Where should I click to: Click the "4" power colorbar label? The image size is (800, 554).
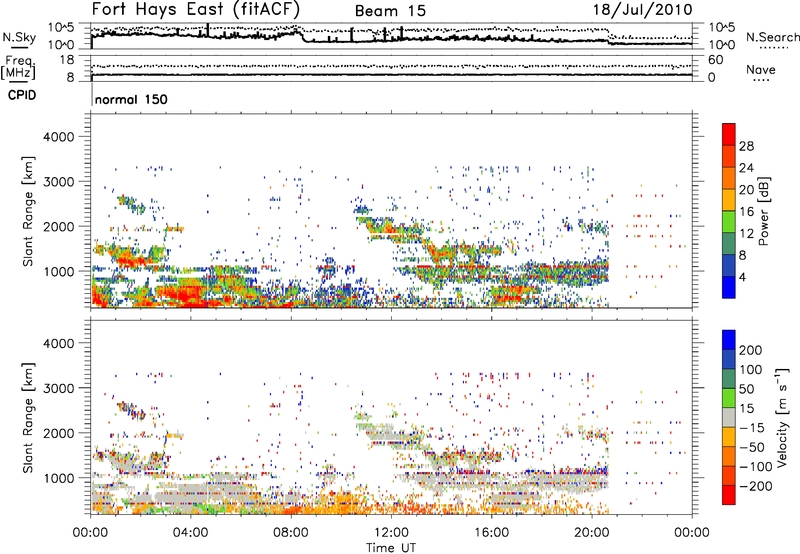[x=742, y=277]
